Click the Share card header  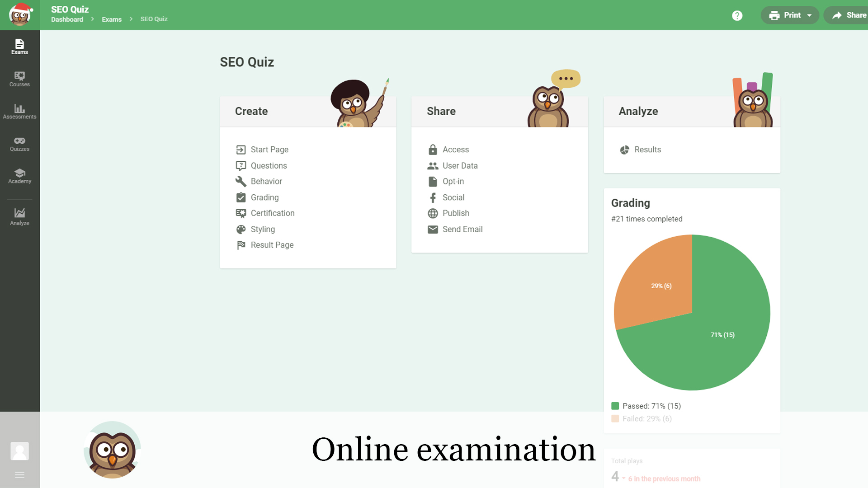[500, 112]
